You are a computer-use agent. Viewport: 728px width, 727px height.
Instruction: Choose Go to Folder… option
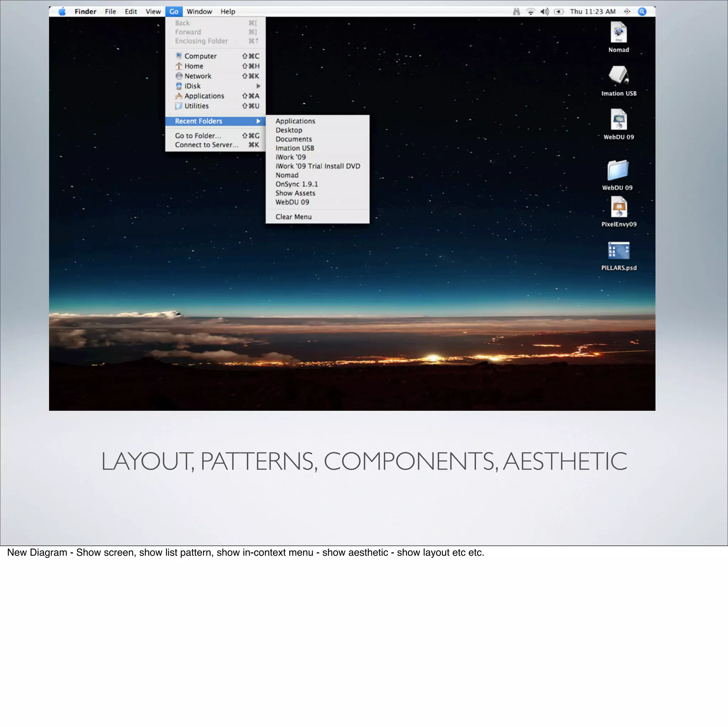coord(198,136)
